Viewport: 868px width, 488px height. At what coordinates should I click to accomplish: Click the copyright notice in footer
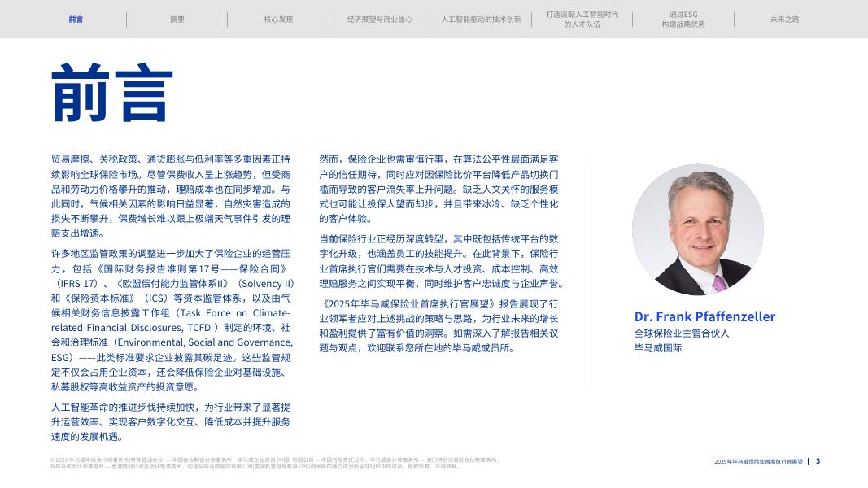tap(275, 463)
